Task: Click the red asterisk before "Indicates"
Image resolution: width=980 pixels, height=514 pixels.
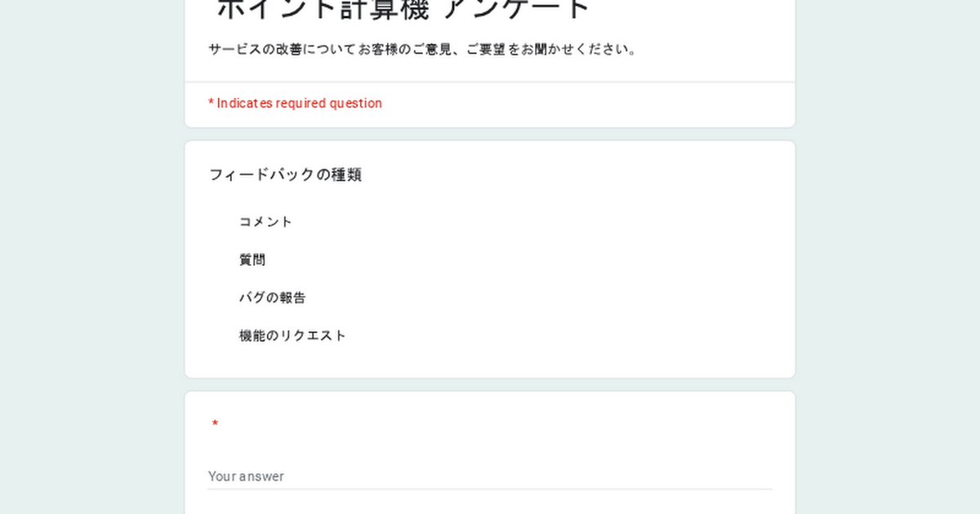Action: pyautogui.click(x=211, y=104)
